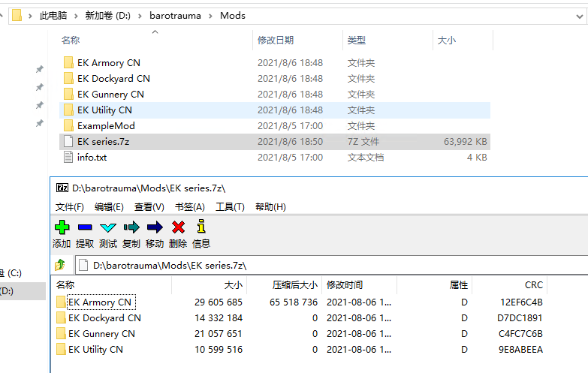Screen dimensions: 588x373
Task: Select the ExampleMod folder name
Action: (x=106, y=125)
